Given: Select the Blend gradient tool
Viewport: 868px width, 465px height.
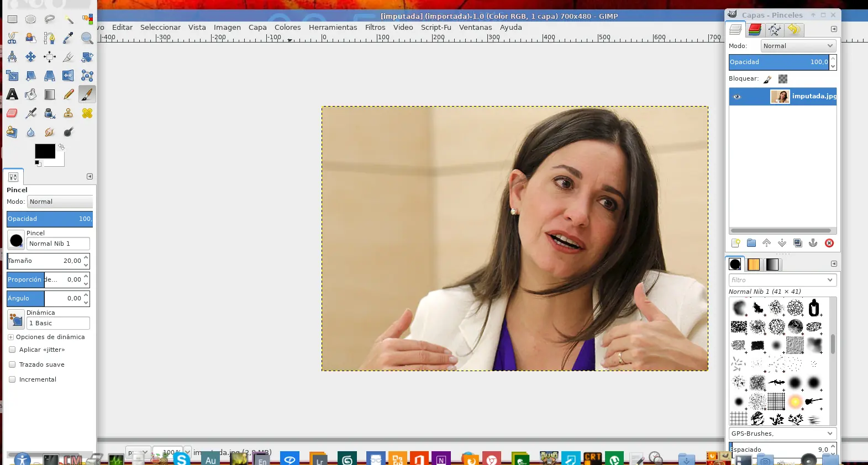Looking at the screenshot, I should pos(50,94).
